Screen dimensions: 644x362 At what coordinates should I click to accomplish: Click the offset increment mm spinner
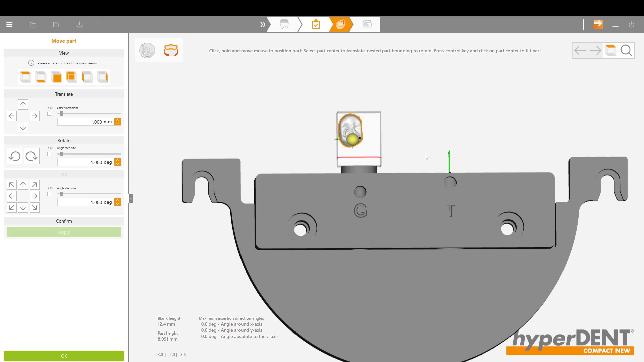click(117, 122)
